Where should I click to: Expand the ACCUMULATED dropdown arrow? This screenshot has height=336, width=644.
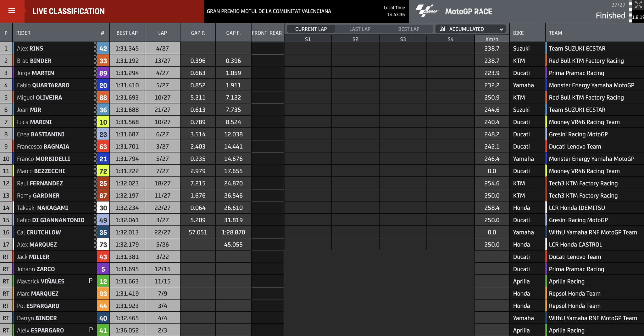tap(501, 29)
